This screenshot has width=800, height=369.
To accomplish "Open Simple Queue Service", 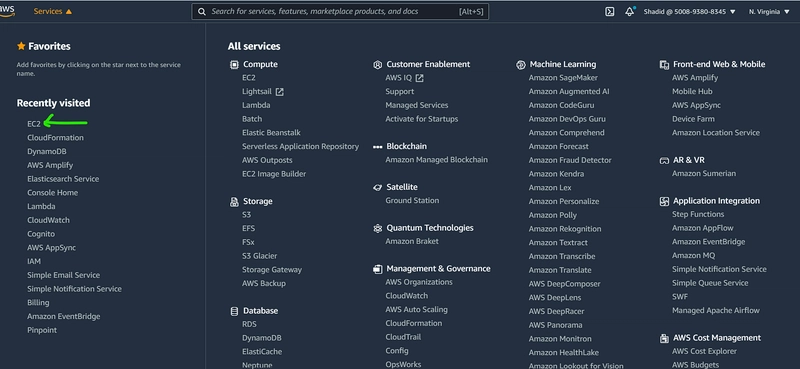I will [x=710, y=283].
